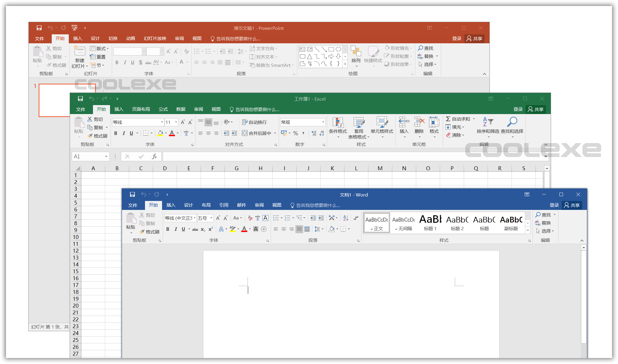Click Word show paragraph marks icon

pyautogui.click(x=356, y=218)
